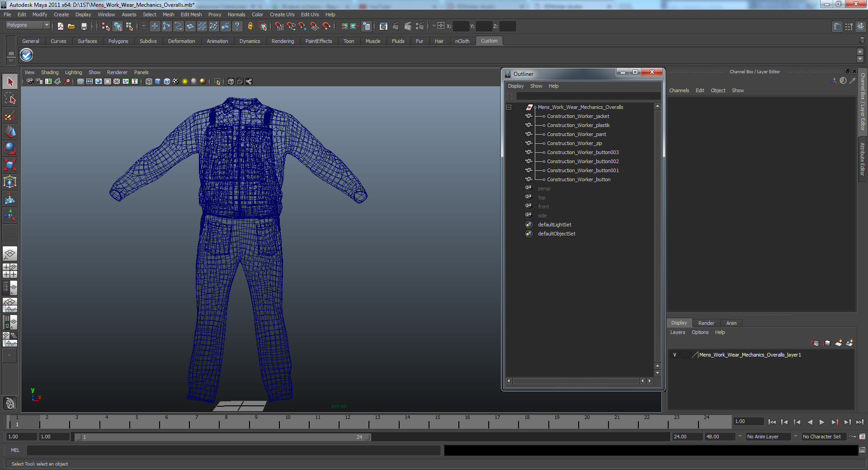Open the anim layer dropdown arrow

click(x=740, y=437)
